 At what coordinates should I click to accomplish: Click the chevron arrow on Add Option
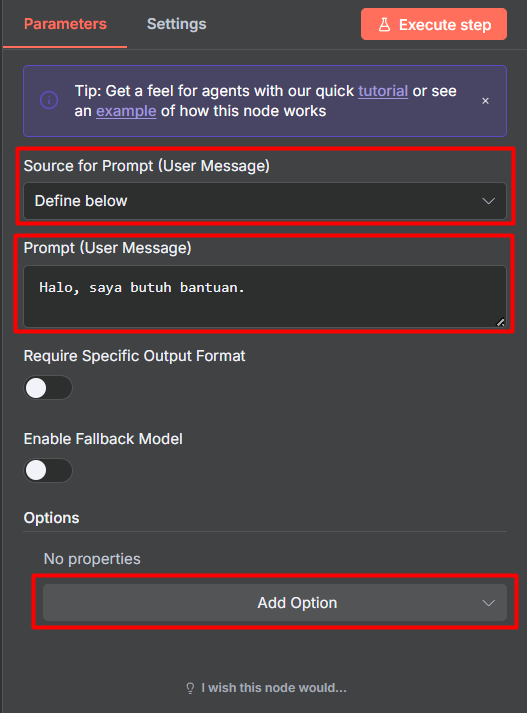(488, 603)
